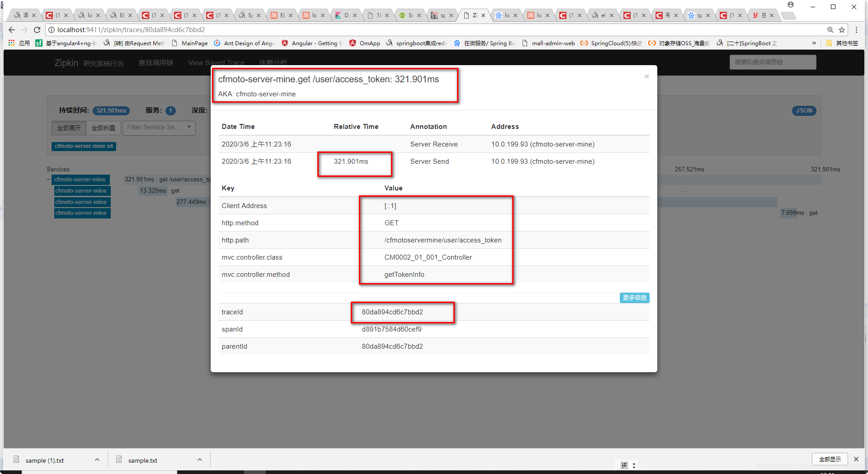Open the Apps shortcut in bookmarks bar
The width and height of the screenshot is (868, 474).
pos(19,43)
